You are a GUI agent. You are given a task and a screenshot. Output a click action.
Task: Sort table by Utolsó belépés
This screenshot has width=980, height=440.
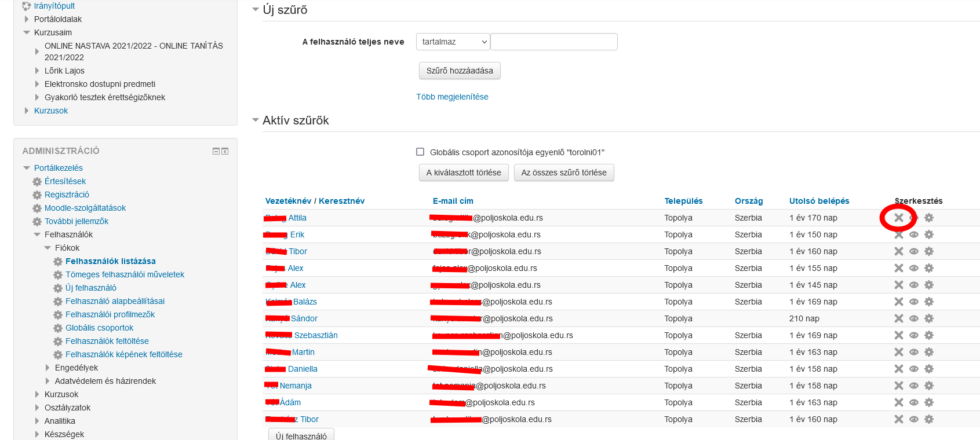coord(819,201)
